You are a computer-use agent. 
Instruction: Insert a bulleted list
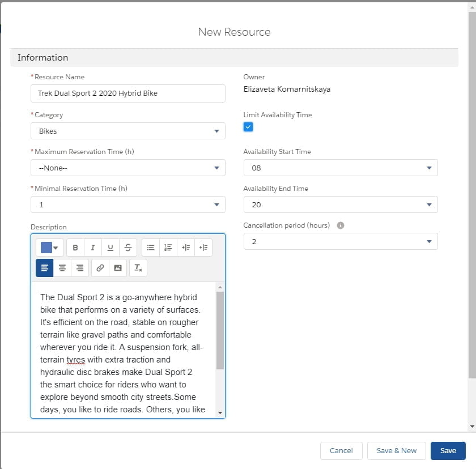point(151,248)
